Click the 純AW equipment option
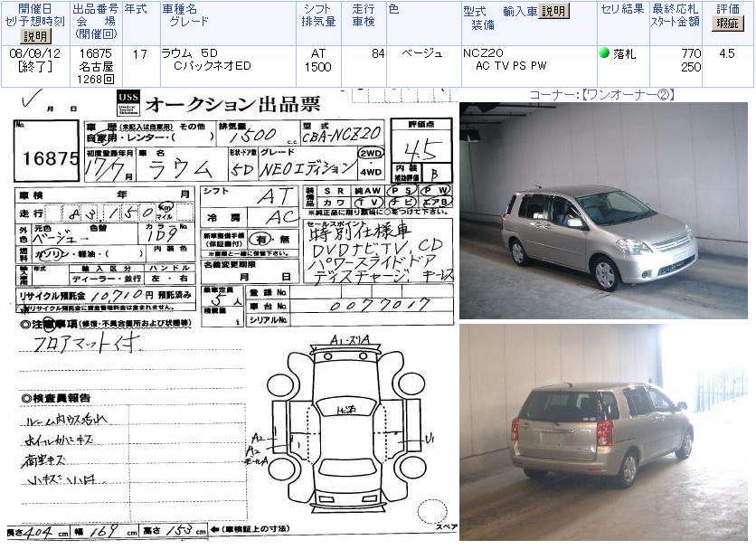Image resolution: width=756 pixels, height=559 pixels. (368, 191)
